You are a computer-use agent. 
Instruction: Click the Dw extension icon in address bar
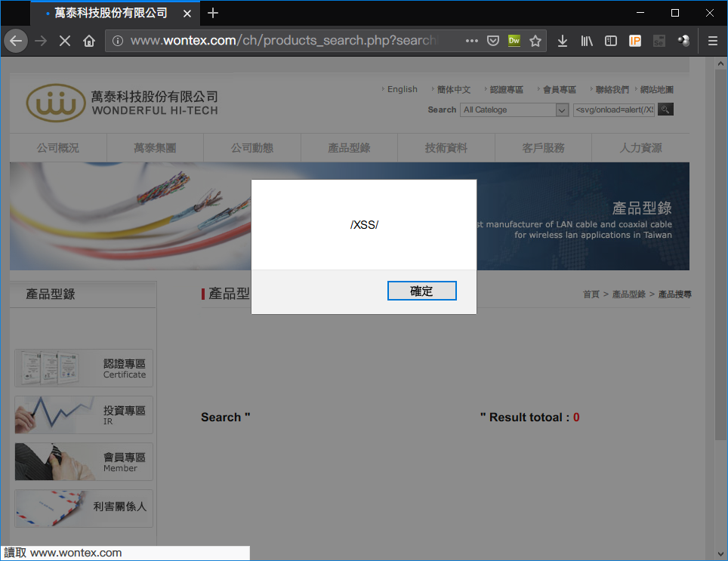[514, 41]
